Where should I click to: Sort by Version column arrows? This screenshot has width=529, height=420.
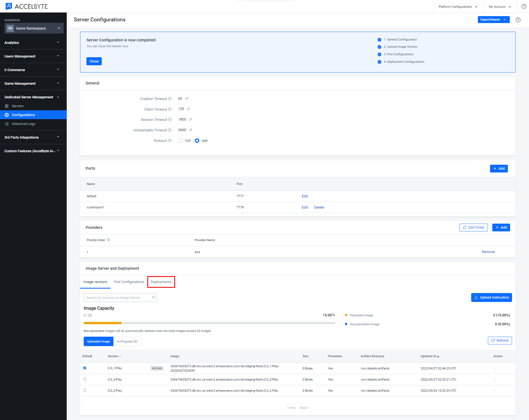(x=120, y=356)
